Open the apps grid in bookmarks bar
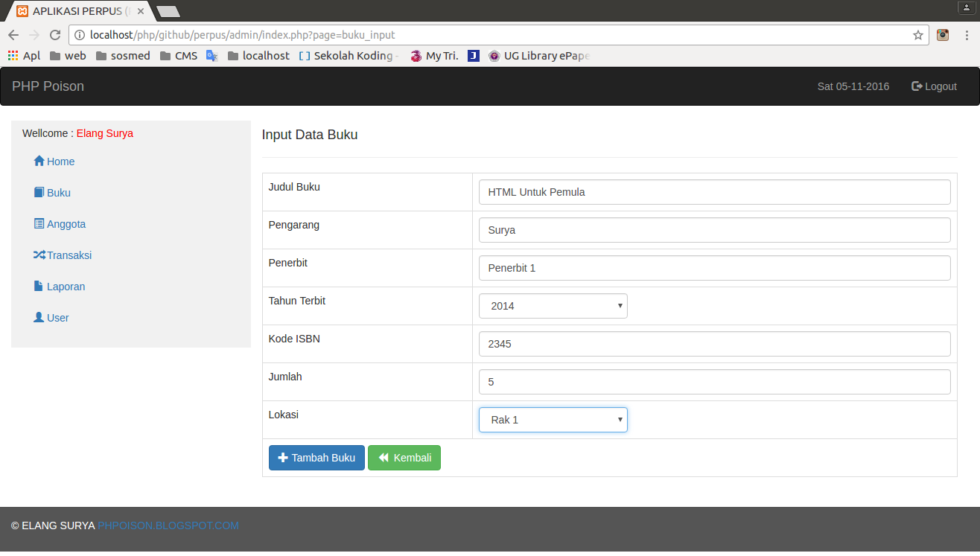The height and width of the screenshot is (556, 980). point(13,55)
